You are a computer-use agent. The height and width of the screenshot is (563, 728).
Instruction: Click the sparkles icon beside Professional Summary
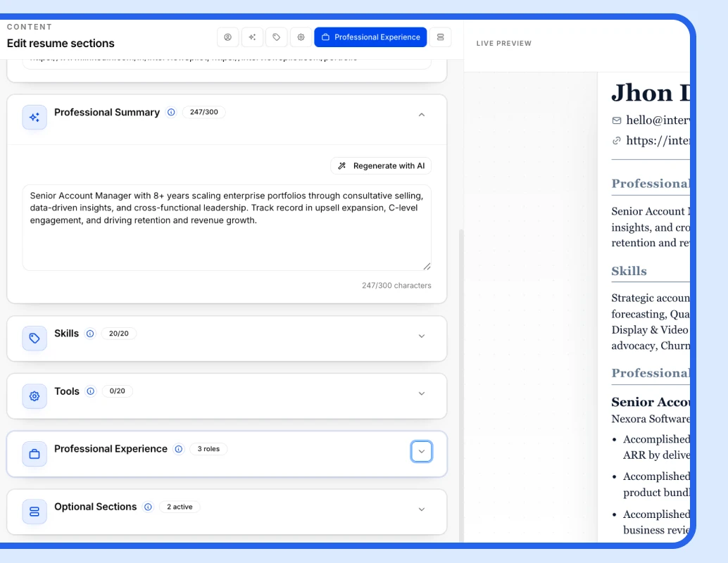click(34, 117)
